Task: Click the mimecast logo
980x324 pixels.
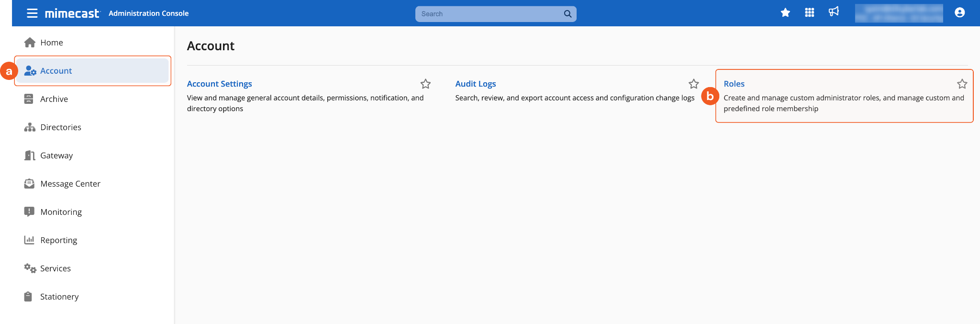Action: coord(72,13)
